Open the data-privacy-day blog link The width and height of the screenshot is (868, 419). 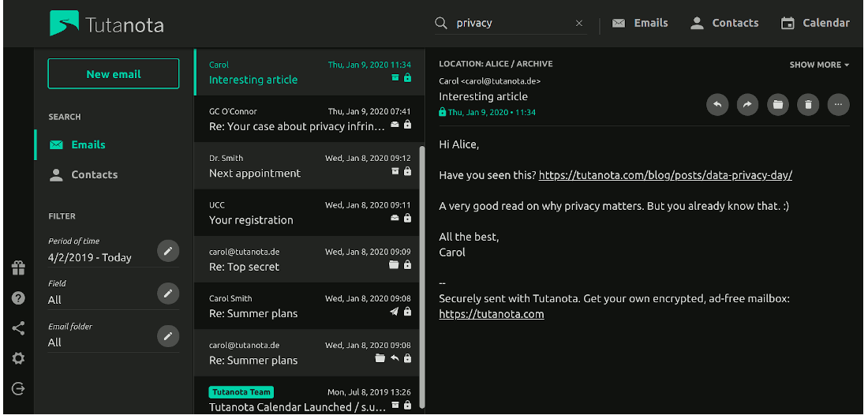point(665,175)
